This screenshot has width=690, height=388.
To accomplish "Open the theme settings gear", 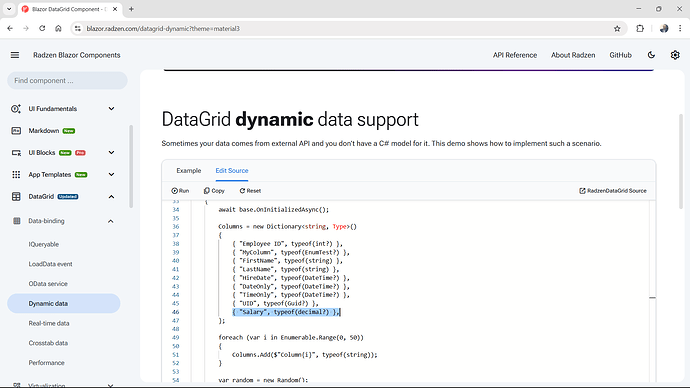I will coord(675,55).
